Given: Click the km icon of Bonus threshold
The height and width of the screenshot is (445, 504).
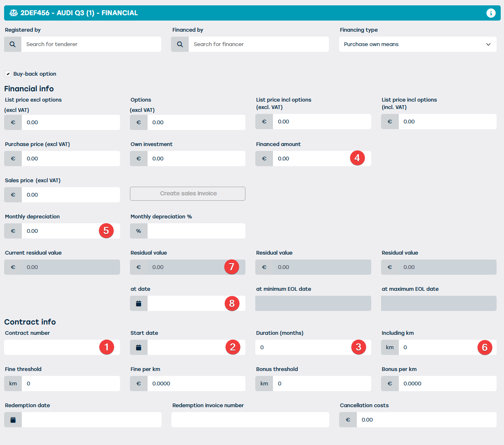Looking at the screenshot, I should click(264, 384).
